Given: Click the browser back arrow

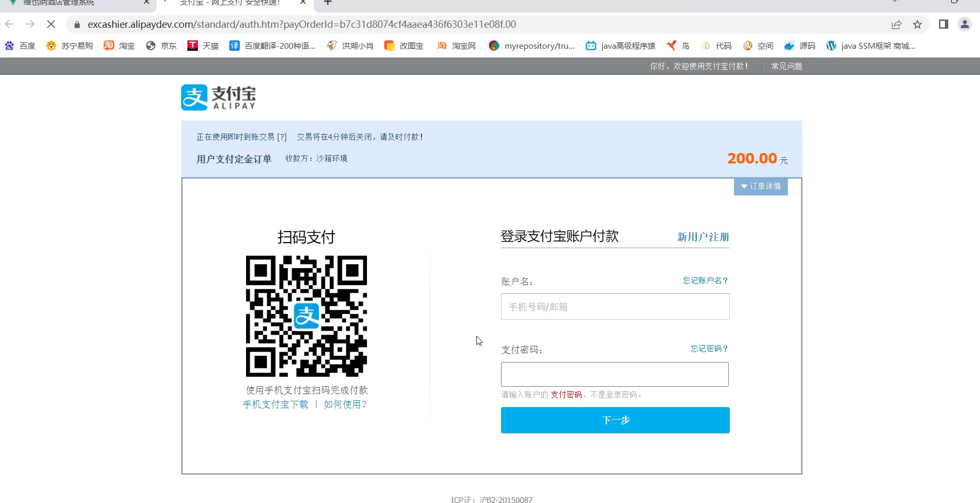Looking at the screenshot, I should click(9, 24).
